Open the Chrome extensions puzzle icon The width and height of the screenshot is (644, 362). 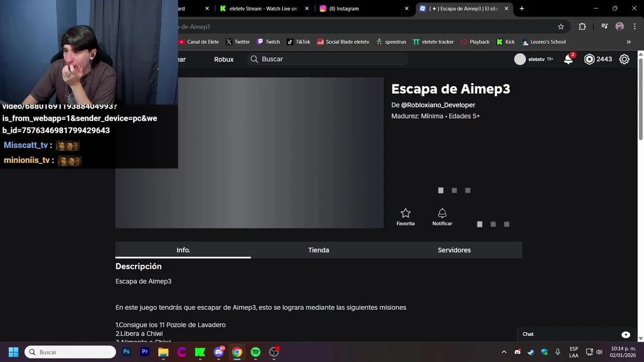[582, 27]
